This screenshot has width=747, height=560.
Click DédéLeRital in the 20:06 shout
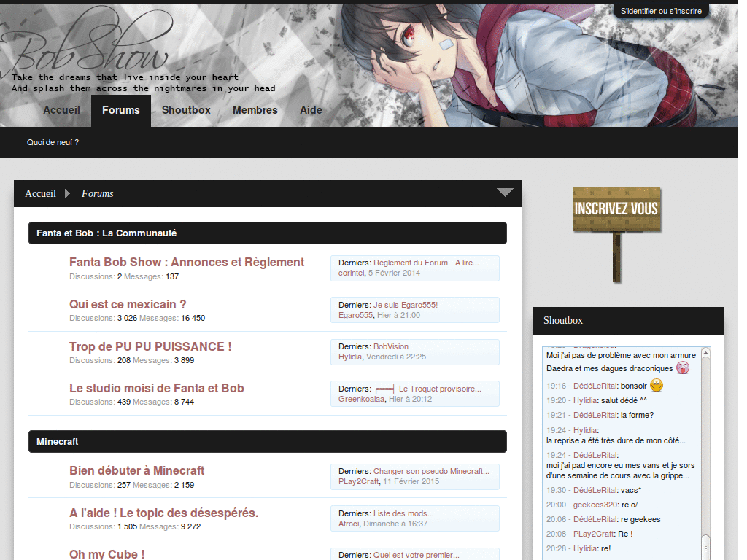point(595,519)
